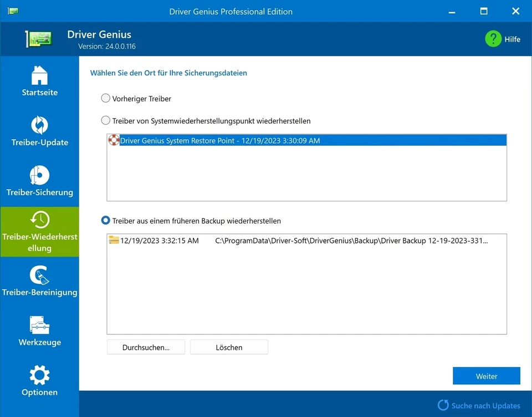Select the Treiber-Update refresh icon
The image size is (532, 417).
39,126
